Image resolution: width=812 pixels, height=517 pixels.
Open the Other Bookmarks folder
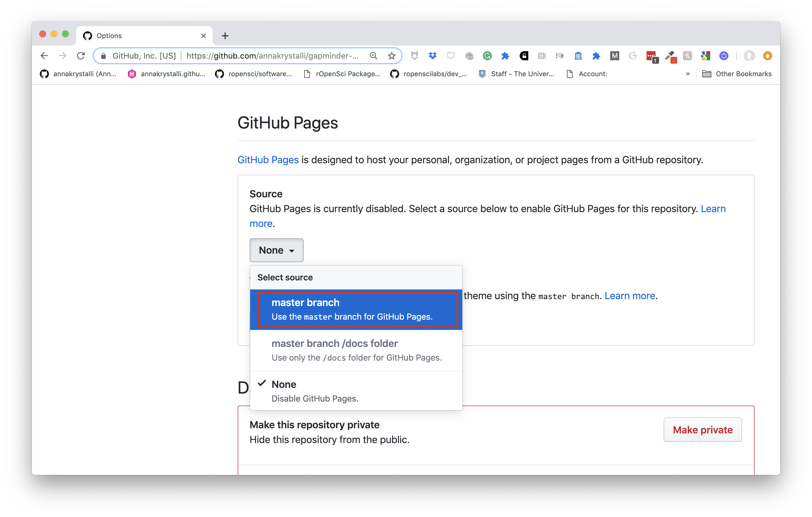737,74
